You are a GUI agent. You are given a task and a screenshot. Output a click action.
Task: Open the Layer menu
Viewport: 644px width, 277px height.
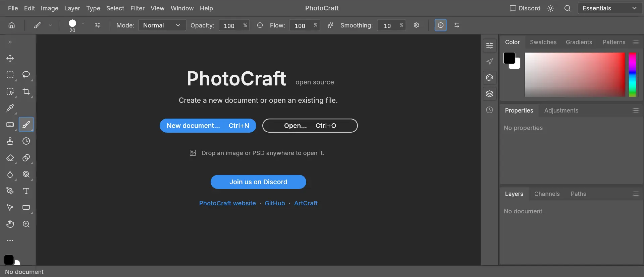pyautogui.click(x=72, y=8)
